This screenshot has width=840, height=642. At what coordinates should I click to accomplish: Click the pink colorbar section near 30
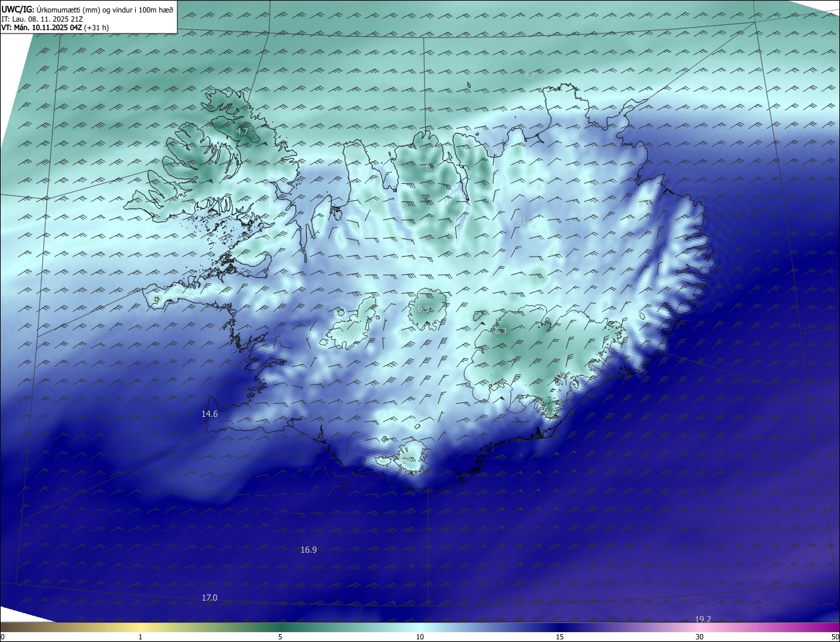(700, 628)
